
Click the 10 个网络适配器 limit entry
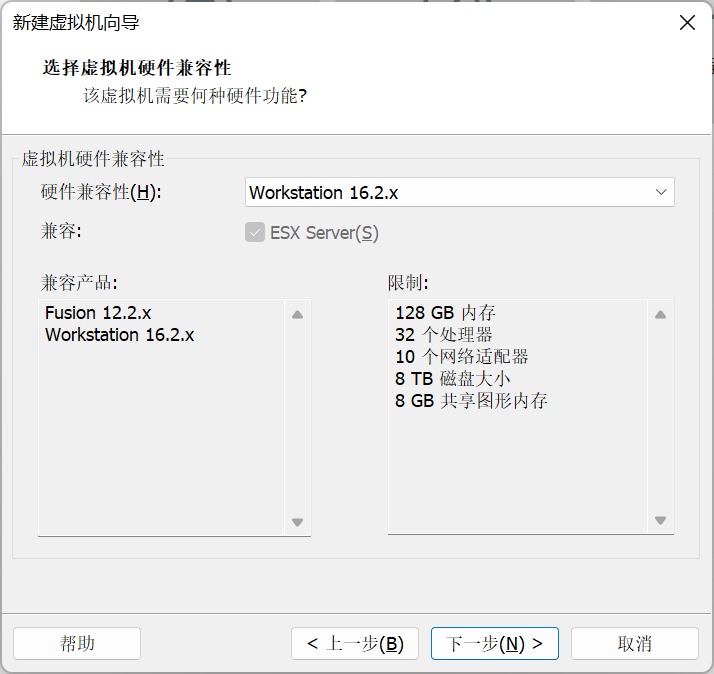[461, 357]
